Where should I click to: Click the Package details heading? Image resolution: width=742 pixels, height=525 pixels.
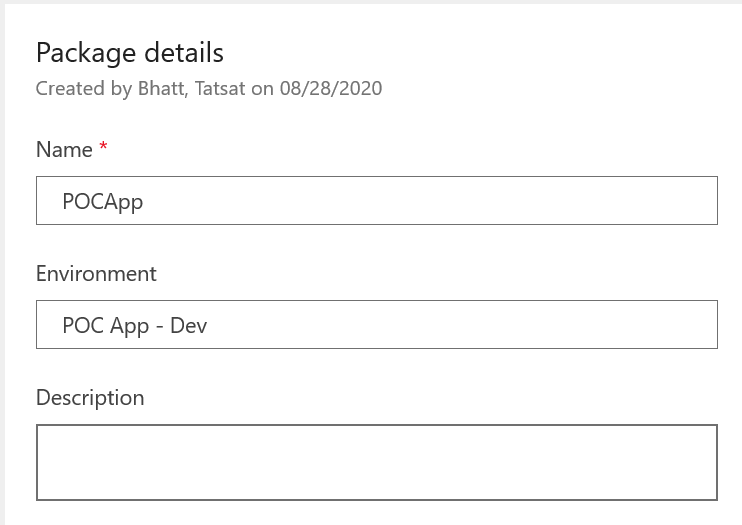tap(130, 53)
